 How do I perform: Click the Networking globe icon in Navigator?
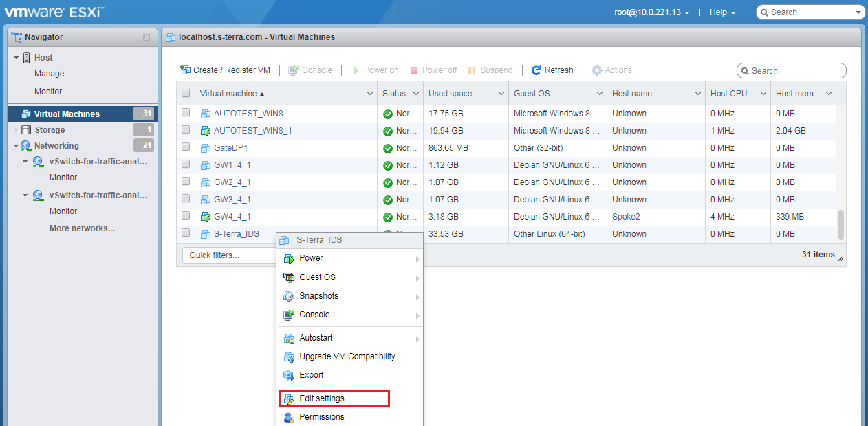(26, 146)
